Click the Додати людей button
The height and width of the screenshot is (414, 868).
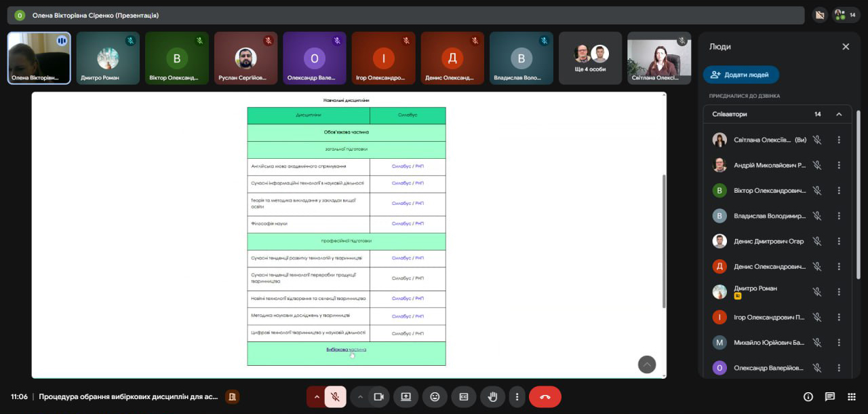coord(741,75)
